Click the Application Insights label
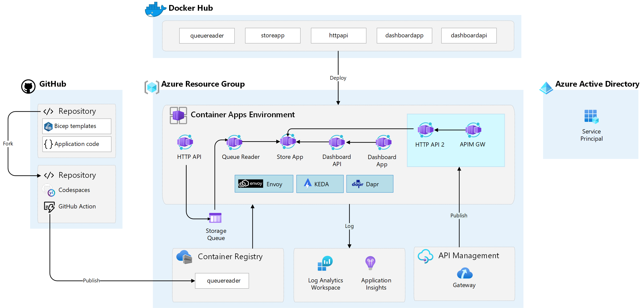This screenshot has height=308, width=644. click(x=376, y=284)
